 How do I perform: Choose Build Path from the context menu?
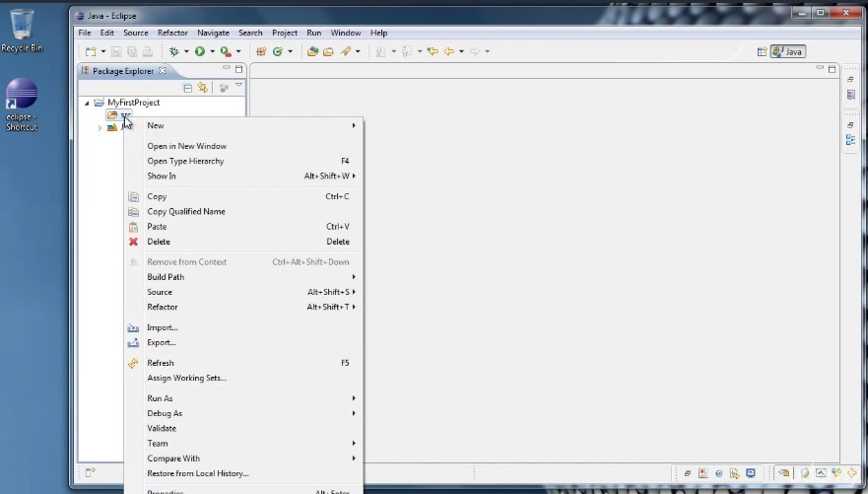(166, 277)
